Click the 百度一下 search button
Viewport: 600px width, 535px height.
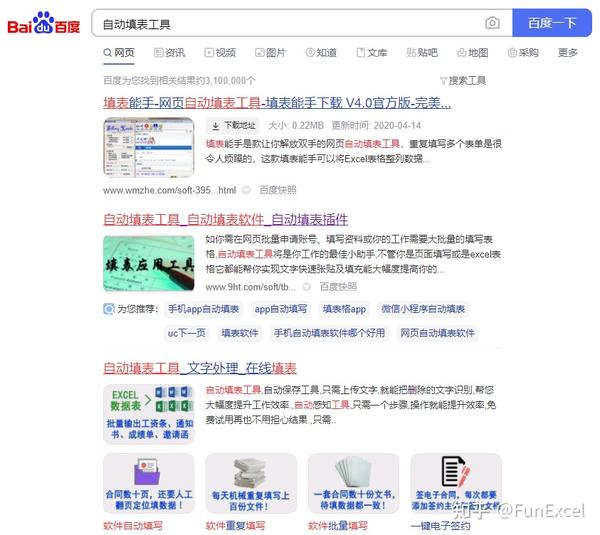pyautogui.click(x=552, y=23)
